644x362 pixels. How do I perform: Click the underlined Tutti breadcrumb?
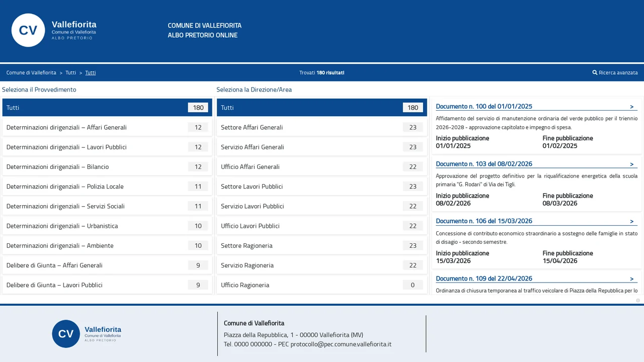pos(91,72)
